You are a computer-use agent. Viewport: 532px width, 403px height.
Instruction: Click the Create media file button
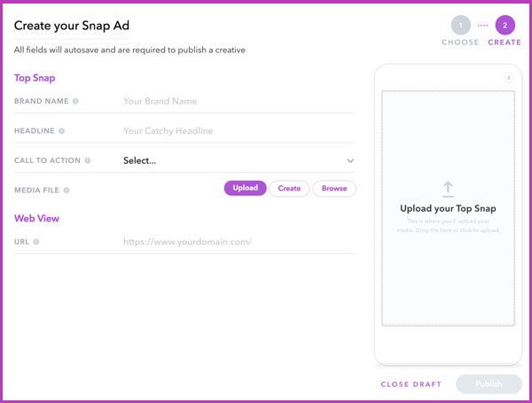coord(289,189)
